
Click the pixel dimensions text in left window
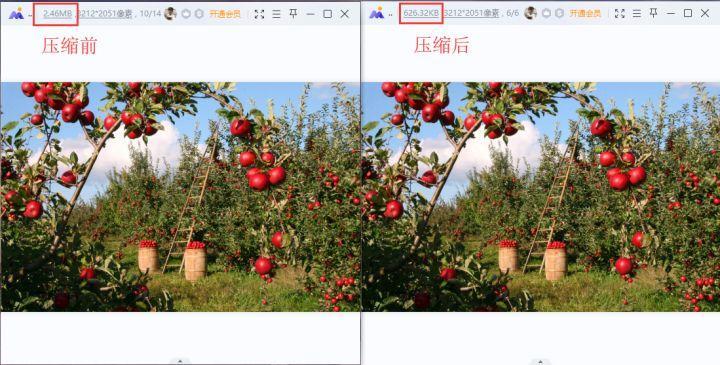click(105, 14)
